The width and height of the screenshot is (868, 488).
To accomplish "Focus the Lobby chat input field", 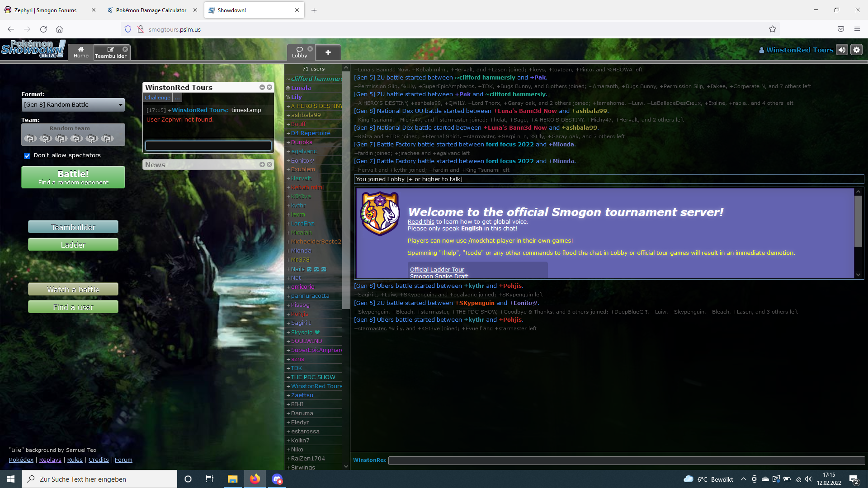I will (627, 460).
